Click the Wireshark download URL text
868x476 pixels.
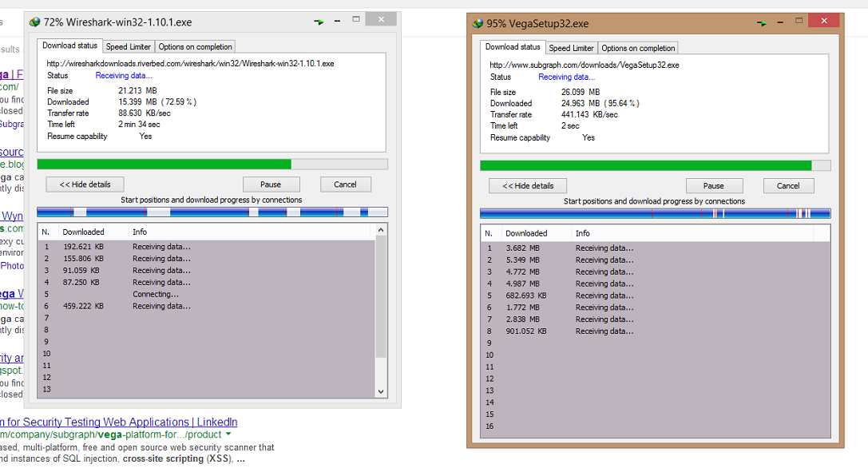tap(190, 64)
